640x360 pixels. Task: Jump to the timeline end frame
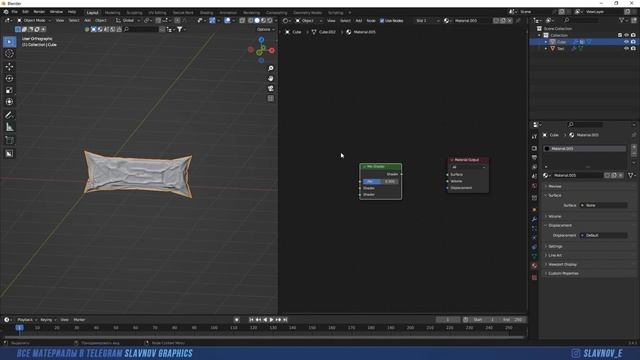[285, 320]
